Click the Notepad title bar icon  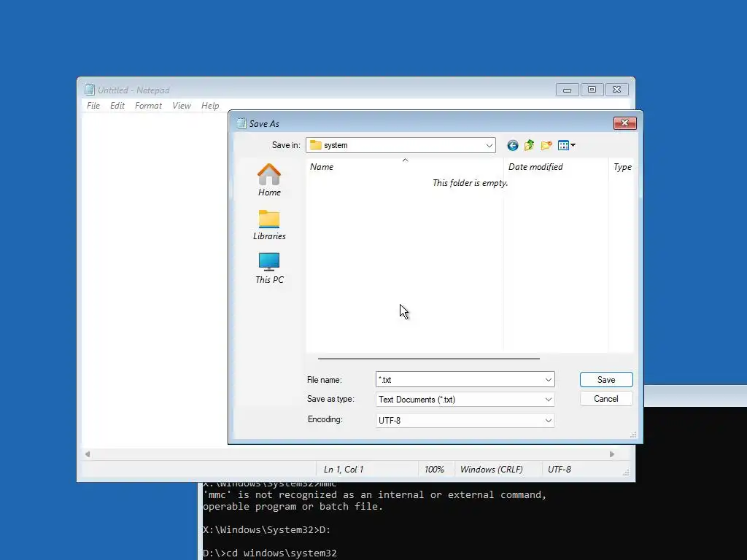tap(90, 90)
